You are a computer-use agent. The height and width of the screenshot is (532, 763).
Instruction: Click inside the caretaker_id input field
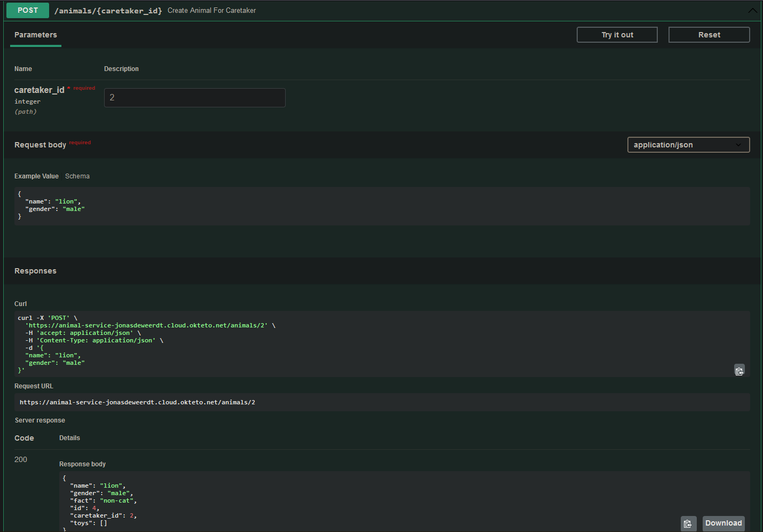pyautogui.click(x=194, y=97)
